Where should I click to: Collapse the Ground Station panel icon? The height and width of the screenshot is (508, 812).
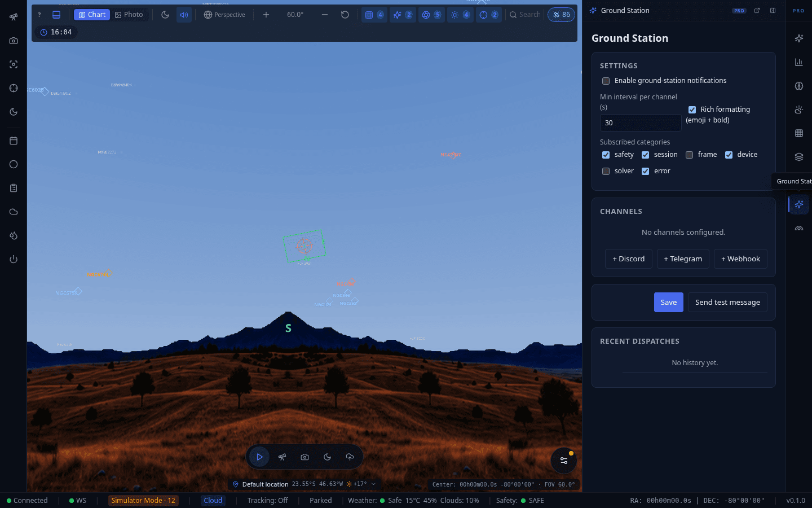(773, 11)
